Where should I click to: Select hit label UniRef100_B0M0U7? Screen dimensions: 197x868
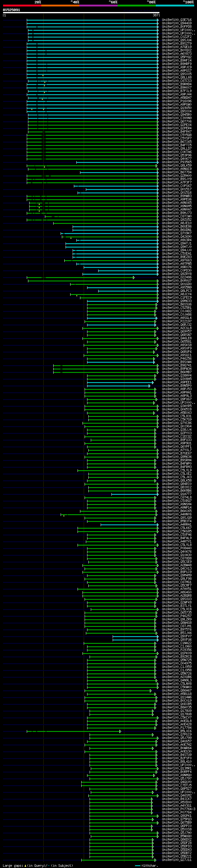(x=177, y=281)
